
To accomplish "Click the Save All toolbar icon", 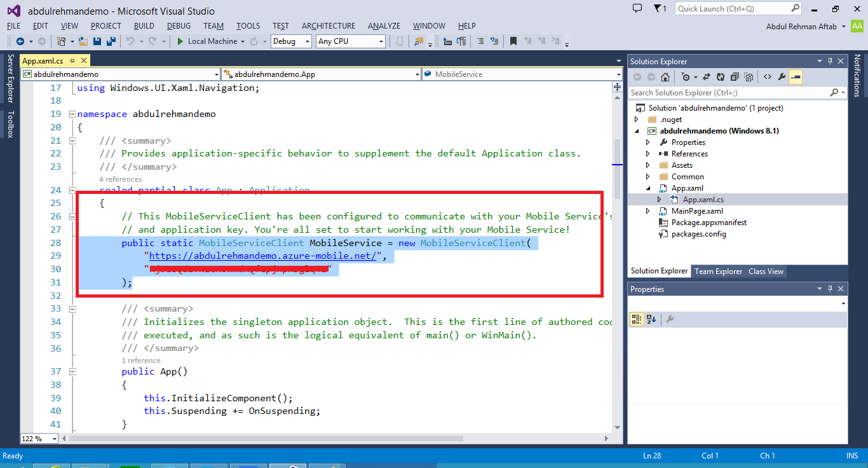I will point(111,41).
